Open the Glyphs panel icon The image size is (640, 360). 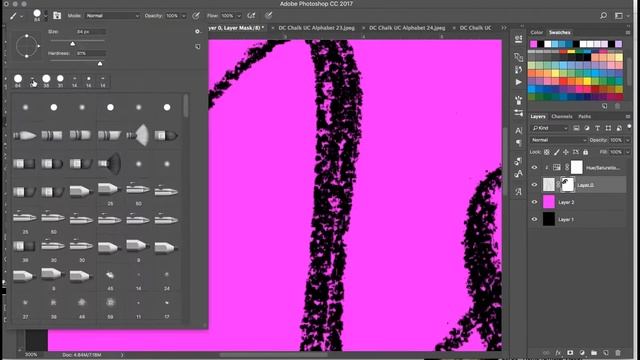[x=518, y=191]
